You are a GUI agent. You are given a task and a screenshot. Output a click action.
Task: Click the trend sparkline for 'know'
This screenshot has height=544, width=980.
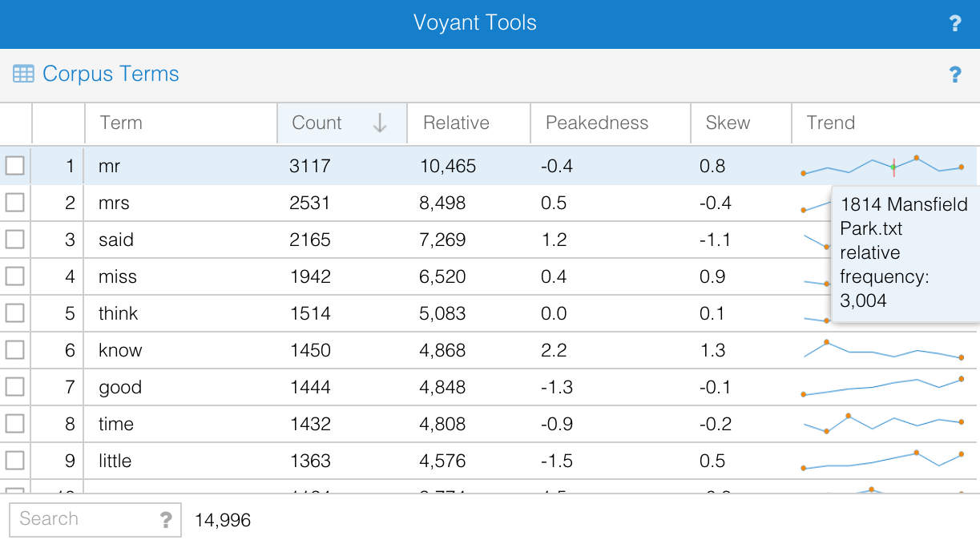(882, 350)
